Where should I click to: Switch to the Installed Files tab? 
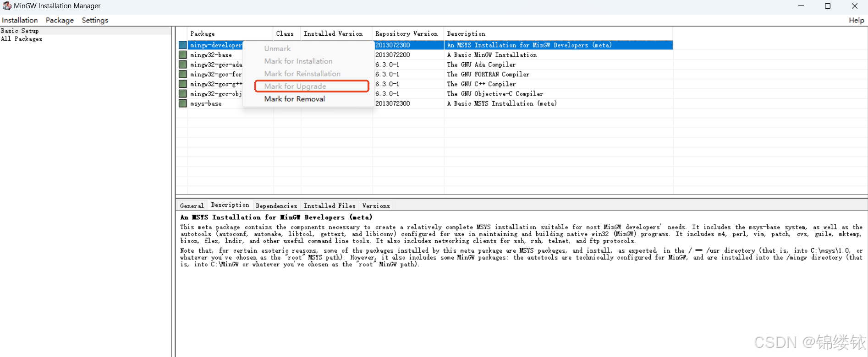click(x=330, y=206)
